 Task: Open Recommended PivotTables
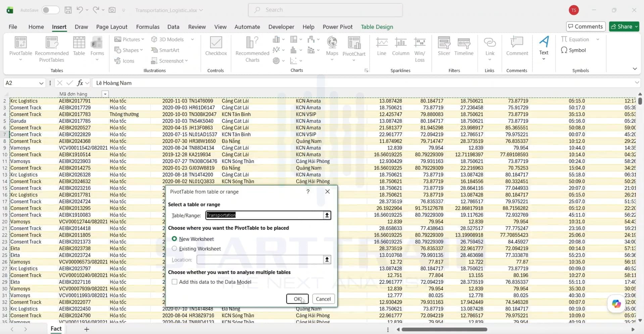click(x=52, y=49)
